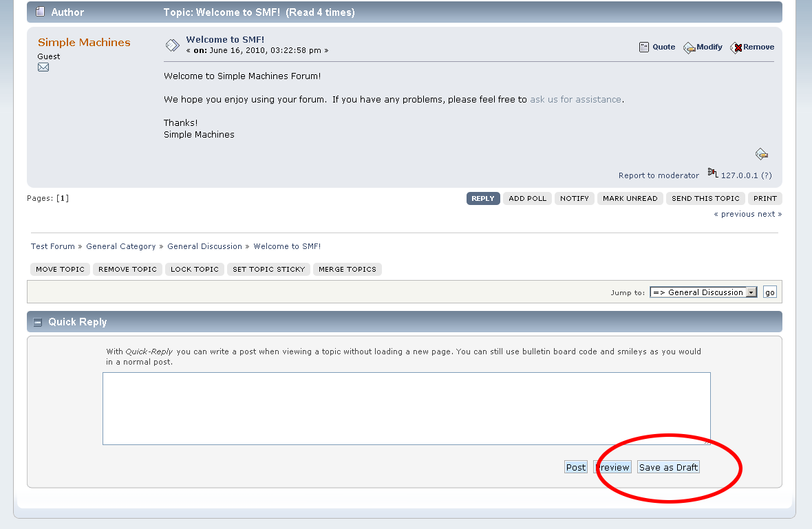The height and width of the screenshot is (529, 812).
Task: Open Test Forum breadcrumb link
Action: (53, 246)
